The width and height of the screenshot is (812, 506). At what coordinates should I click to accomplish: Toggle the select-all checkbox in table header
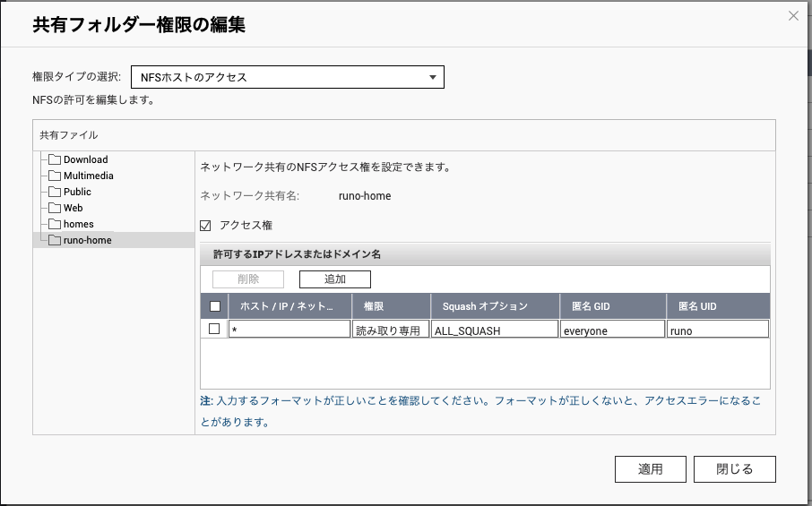pos(215,306)
